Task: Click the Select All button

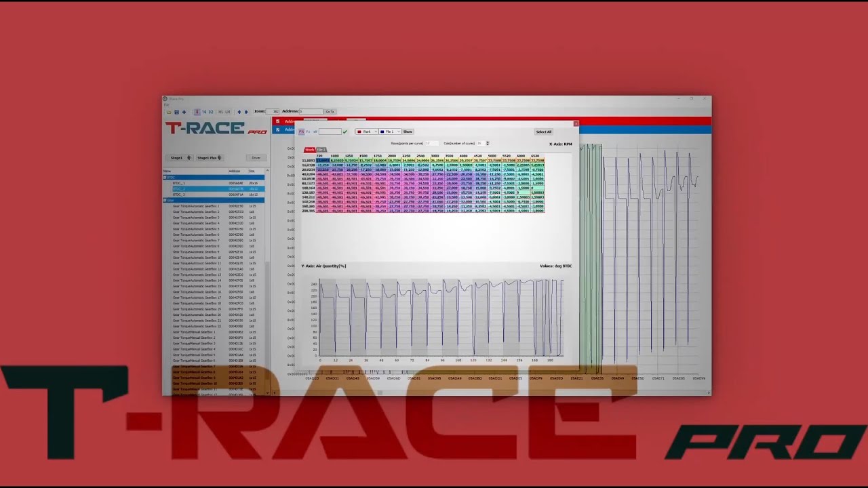Action: (x=544, y=131)
